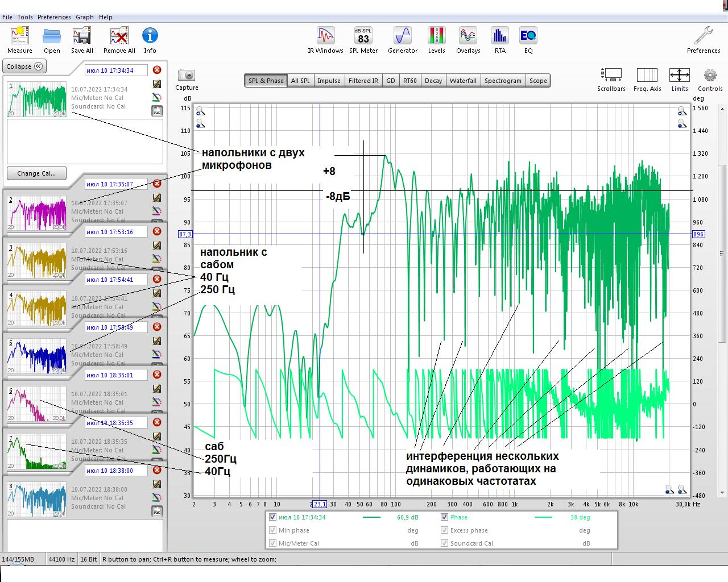The image size is (728, 582).
Task: Open the Overlays window
Action: click(468, 36)
